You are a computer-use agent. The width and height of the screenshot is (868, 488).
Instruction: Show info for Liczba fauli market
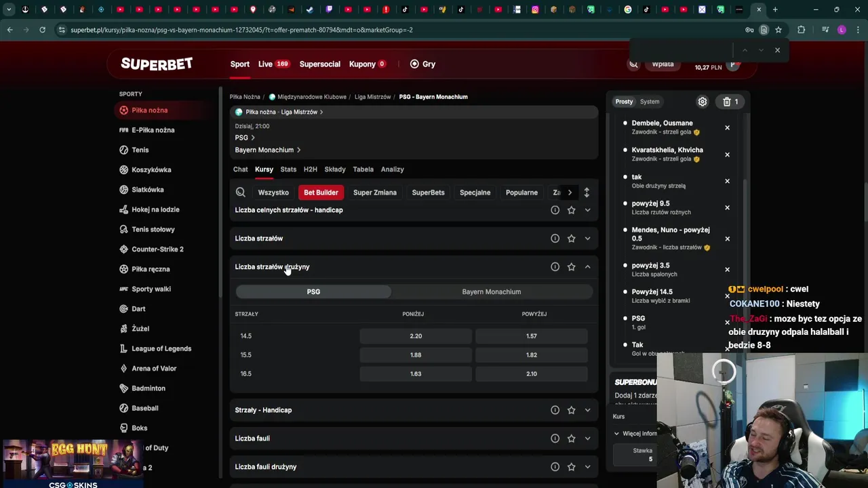point(555,439)
